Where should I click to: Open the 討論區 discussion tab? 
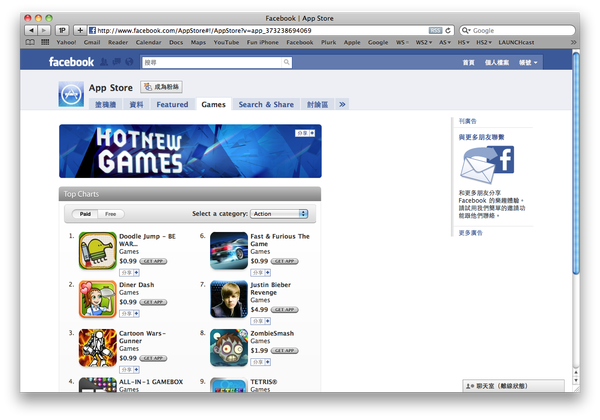[317, 104]
